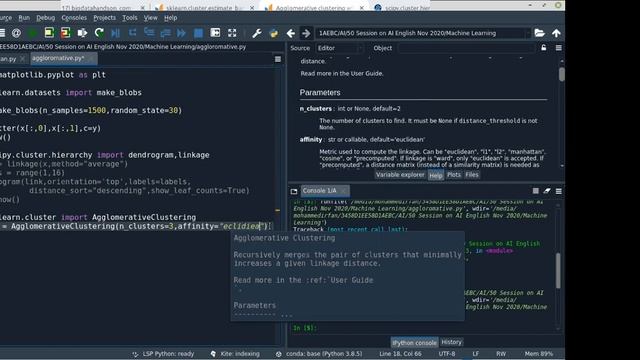Open the Help menu in the menu bar
Image resolution: width=640 pixels, height=360 pixels.
pos(171,18)
